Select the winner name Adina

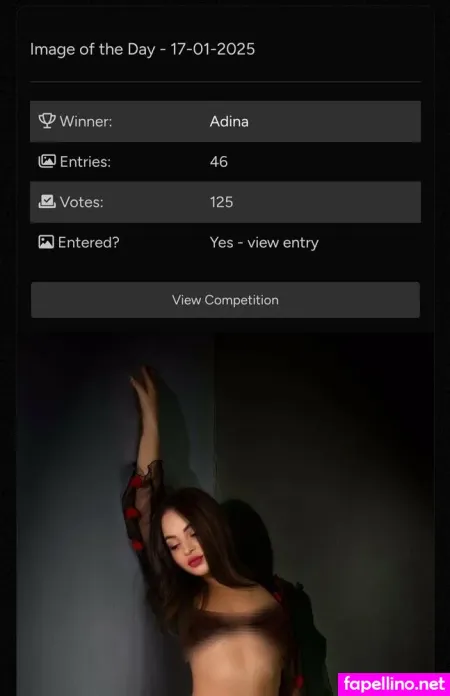229,121
